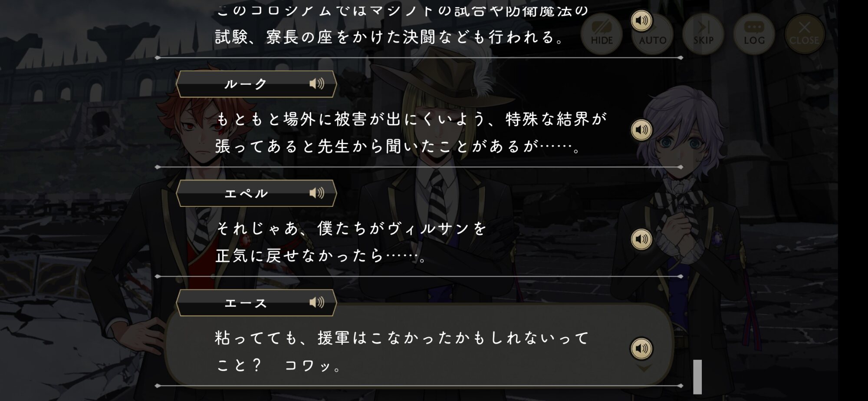Screen dimensions: 868x401
Task: Toggle AUTO play mode
Action: coord(652,33)
